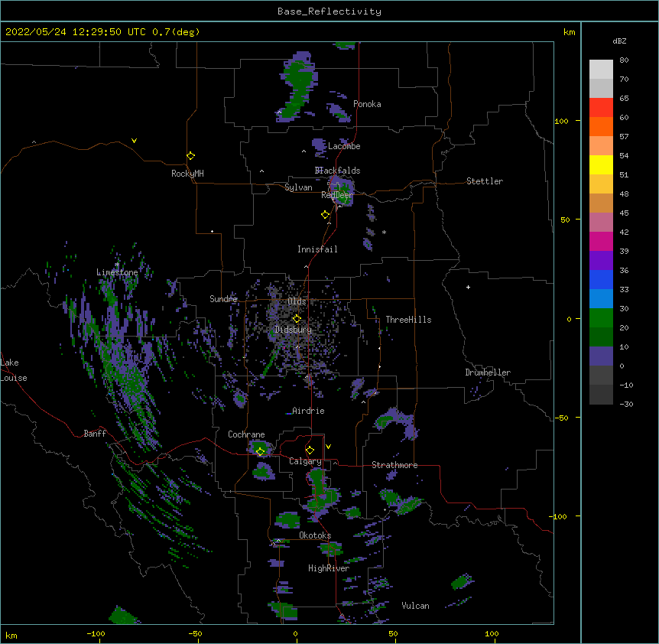Click the Banff town label
The height and width of the screenshot is (644, 659).
pyautogui.click(x=95, y=434)
